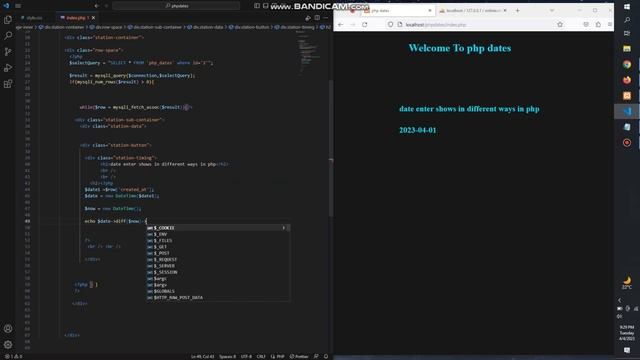Click the Ln, Col cursor position indicator

202,356
